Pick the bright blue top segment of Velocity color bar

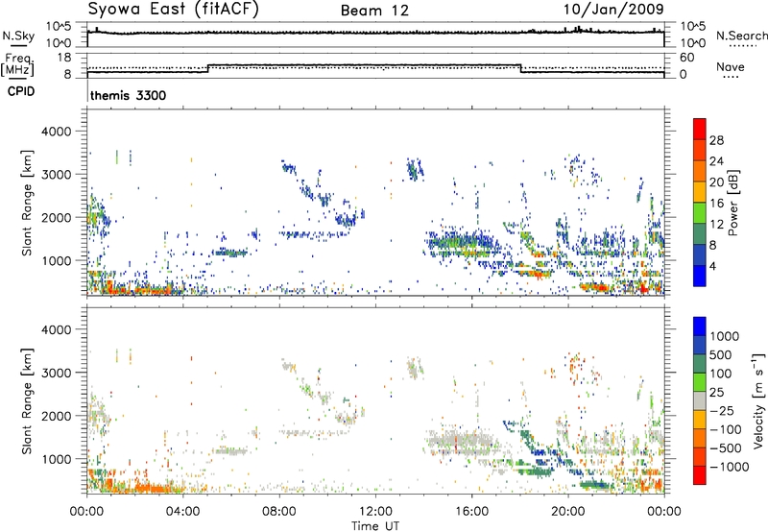[x=700, y=326]
